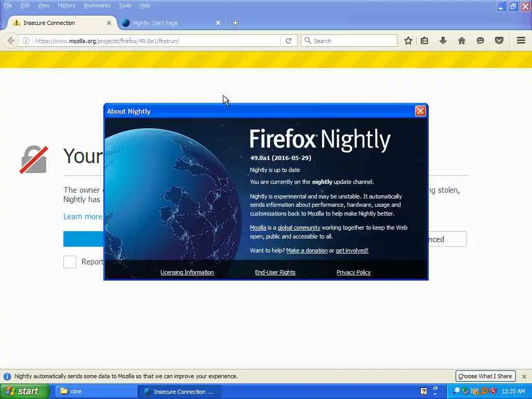Click the Choose What I Share button
Image resolution: width=532 pixels, height=399 pixels.
[485, 376]
